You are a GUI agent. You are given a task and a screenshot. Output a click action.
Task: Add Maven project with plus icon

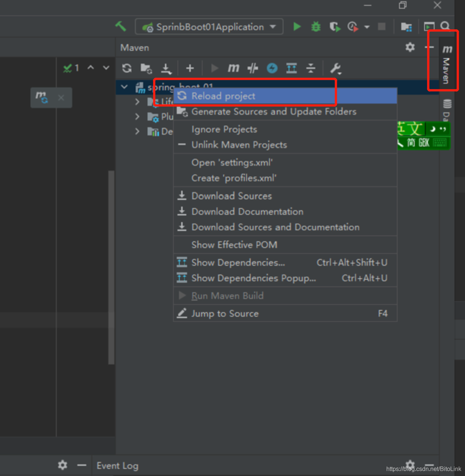pyautogui.click(x=190, y=68)
